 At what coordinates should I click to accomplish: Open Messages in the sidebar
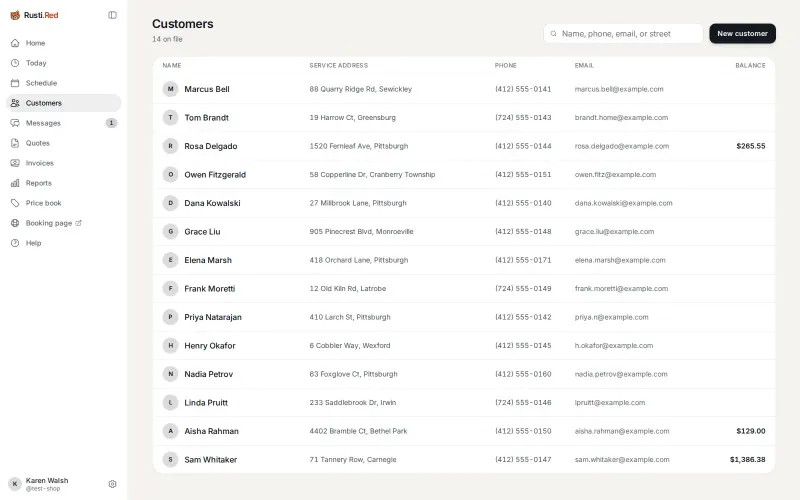coord(64,123)
